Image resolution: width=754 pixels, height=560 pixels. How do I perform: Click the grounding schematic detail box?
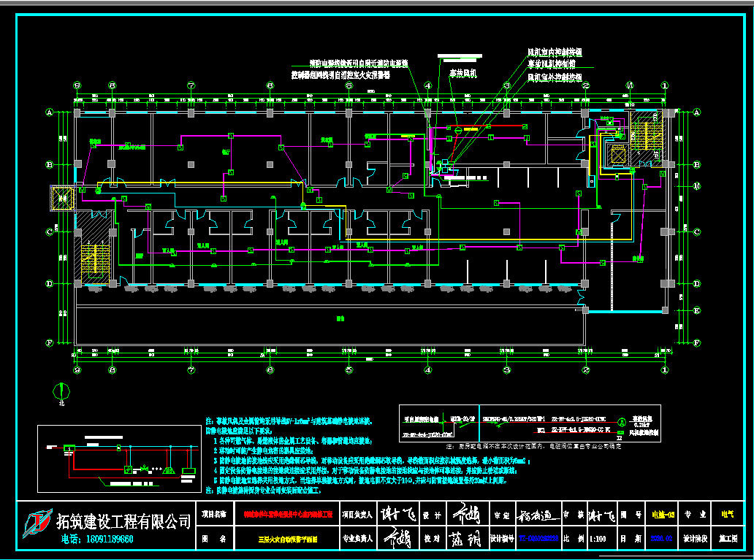coord(119,459)
